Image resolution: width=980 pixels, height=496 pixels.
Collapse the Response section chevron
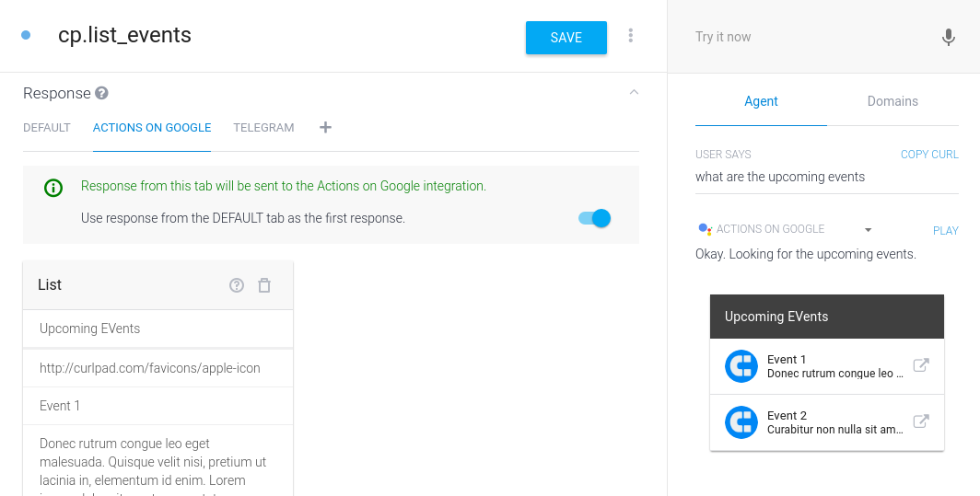click(x=633, y=92)
